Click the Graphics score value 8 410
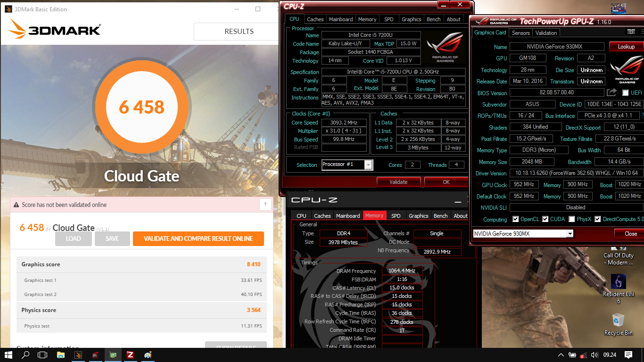This screenshot has height=362, width=644. (x=254, y=264)
